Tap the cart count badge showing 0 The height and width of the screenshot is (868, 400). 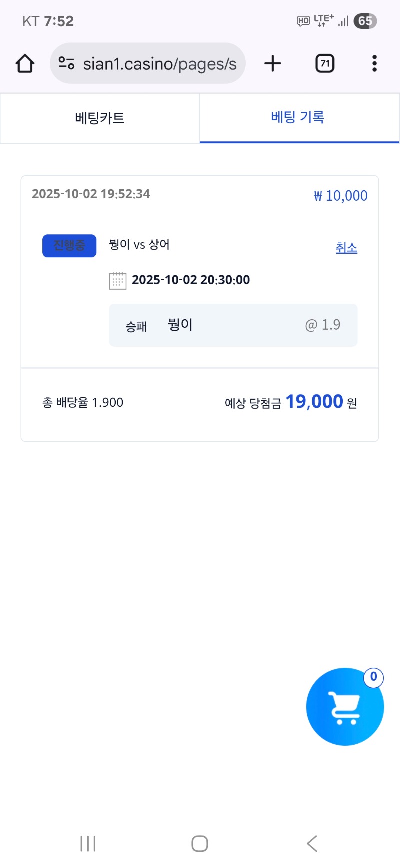[373, 677]
